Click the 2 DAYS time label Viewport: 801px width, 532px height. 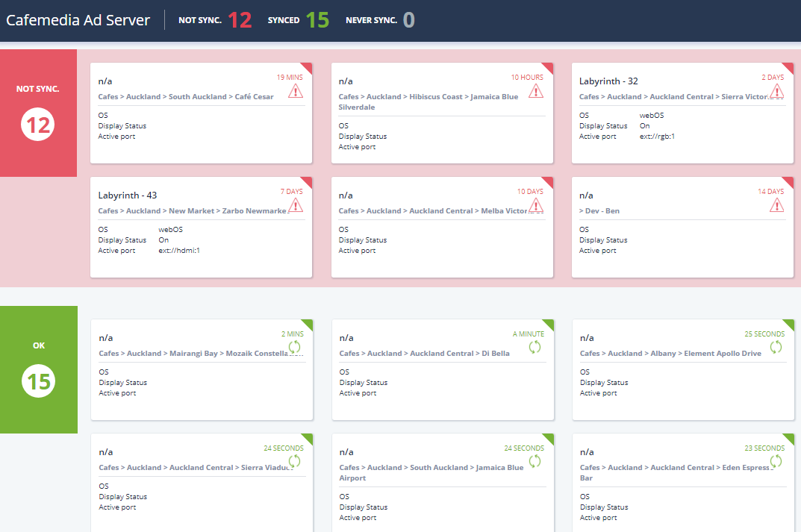coord(773,77)
